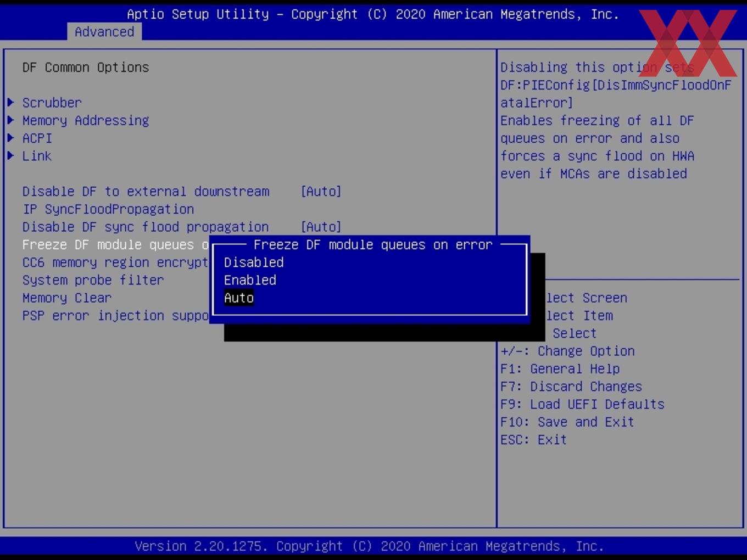Click the ESC: Exit hint
The image size is (747, 560).
point(533,440)
